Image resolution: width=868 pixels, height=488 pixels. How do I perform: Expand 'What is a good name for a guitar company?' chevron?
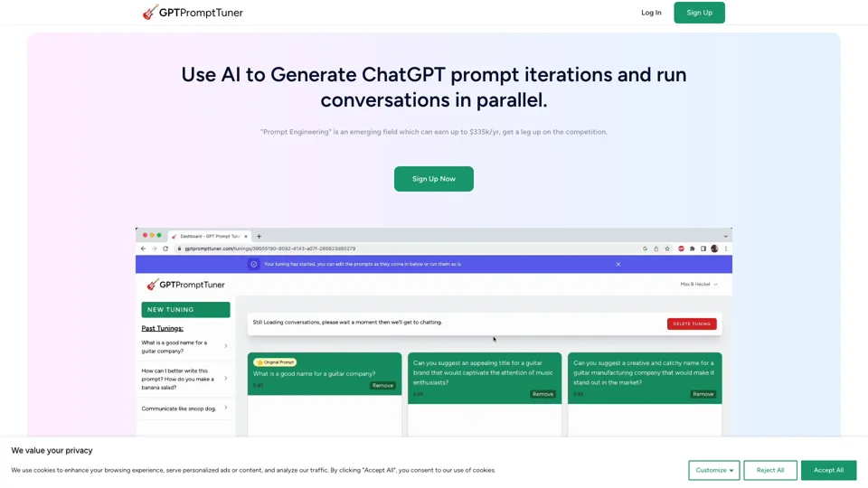[226, 346]
